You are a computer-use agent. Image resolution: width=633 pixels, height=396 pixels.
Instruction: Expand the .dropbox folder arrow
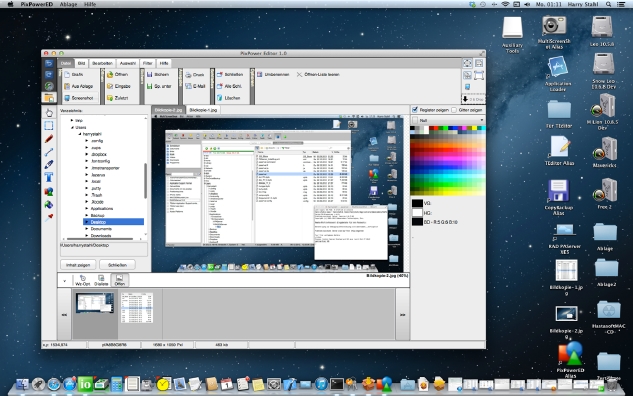[87, 155]
